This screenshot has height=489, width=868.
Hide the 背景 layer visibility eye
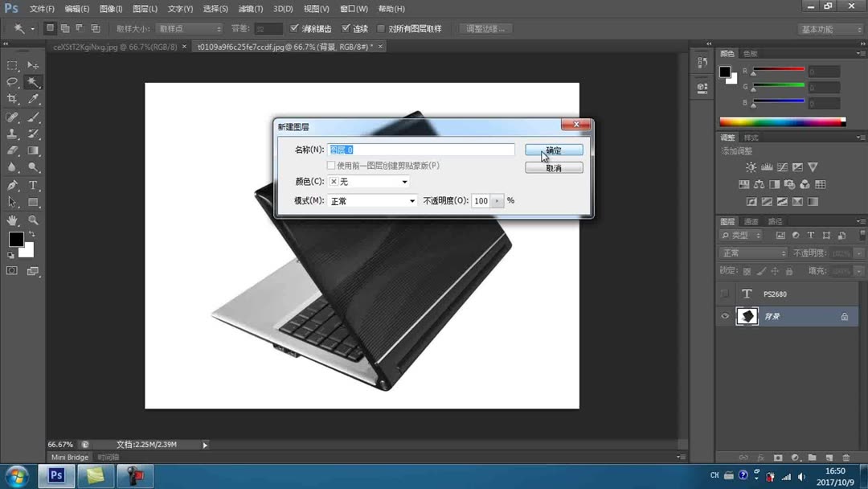(x=725, y=315)
